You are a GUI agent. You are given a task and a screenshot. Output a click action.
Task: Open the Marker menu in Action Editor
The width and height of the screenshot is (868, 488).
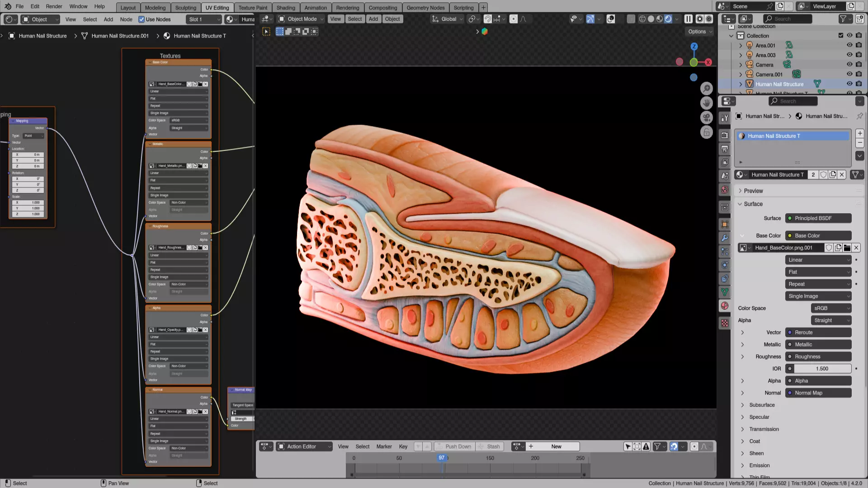(384, 446)
